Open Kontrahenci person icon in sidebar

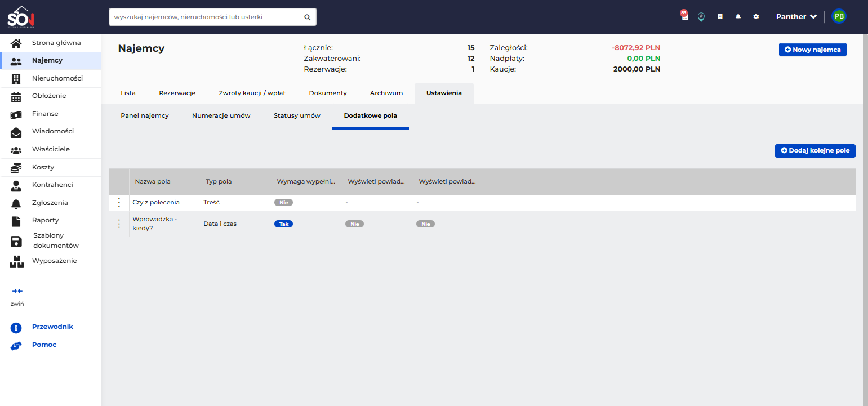(16, 185)
